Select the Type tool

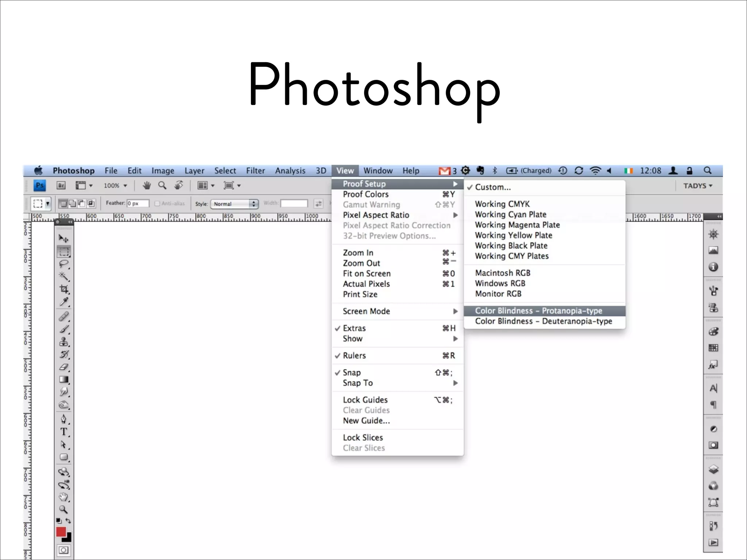pyautogui.click(x=64, y=432)
